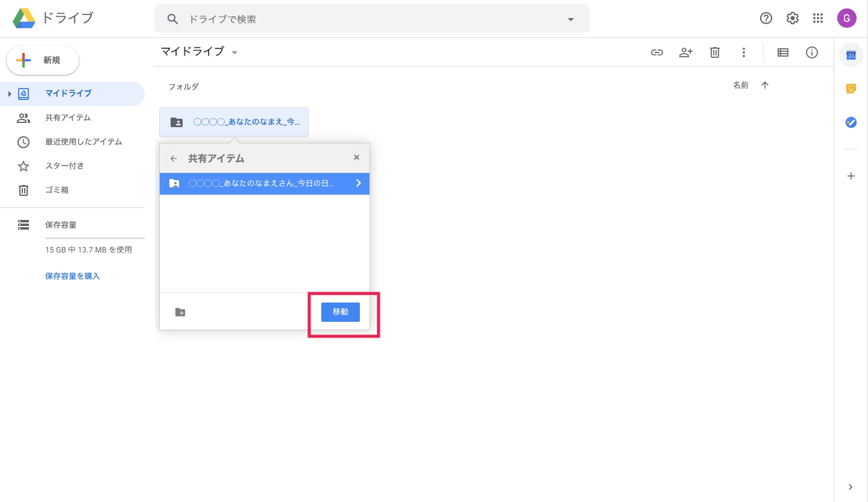Show details info icon
The height and width of the screenshot is (502, 868).
point(812,52)
